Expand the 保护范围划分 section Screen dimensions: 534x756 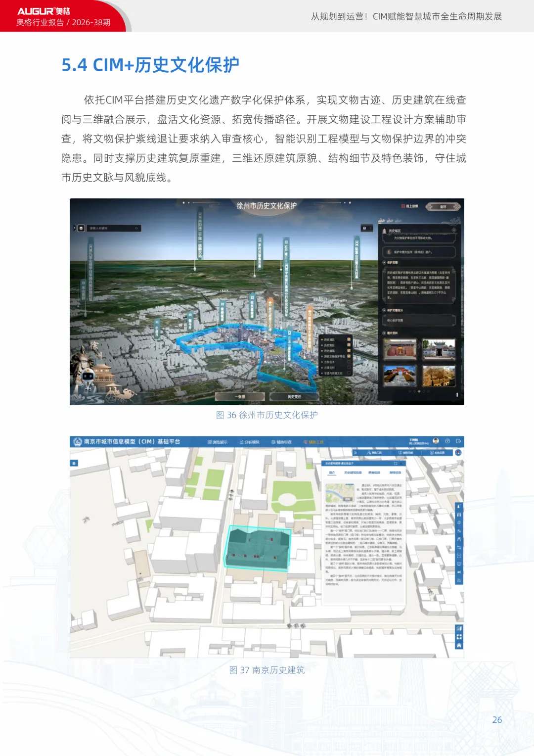point(384,310)
